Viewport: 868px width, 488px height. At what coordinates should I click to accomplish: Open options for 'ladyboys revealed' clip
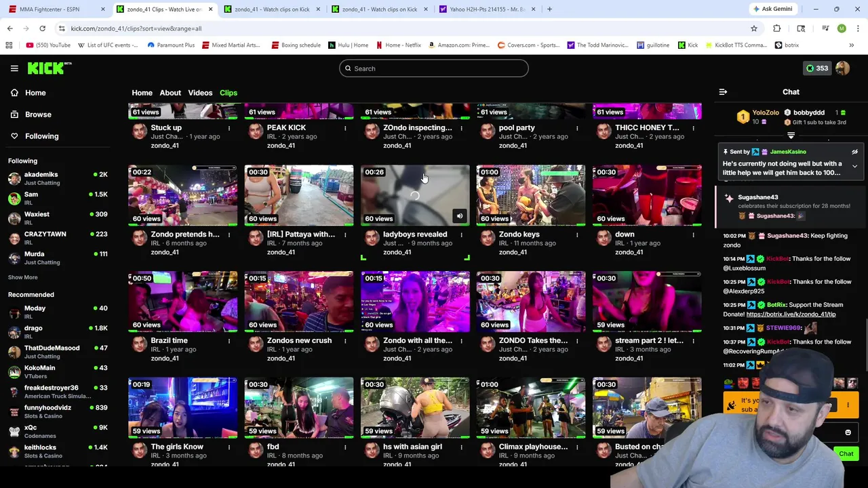pyautogui.click(x=461, y=235)
